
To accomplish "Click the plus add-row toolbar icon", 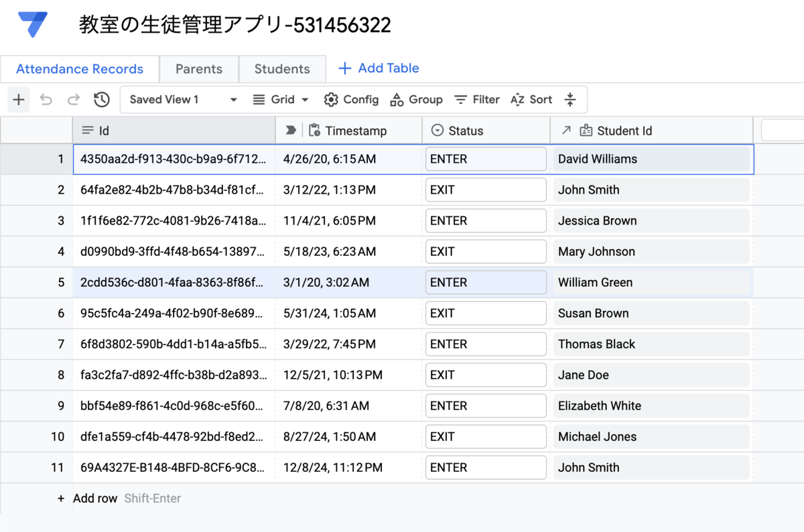I will click(19, 100).
